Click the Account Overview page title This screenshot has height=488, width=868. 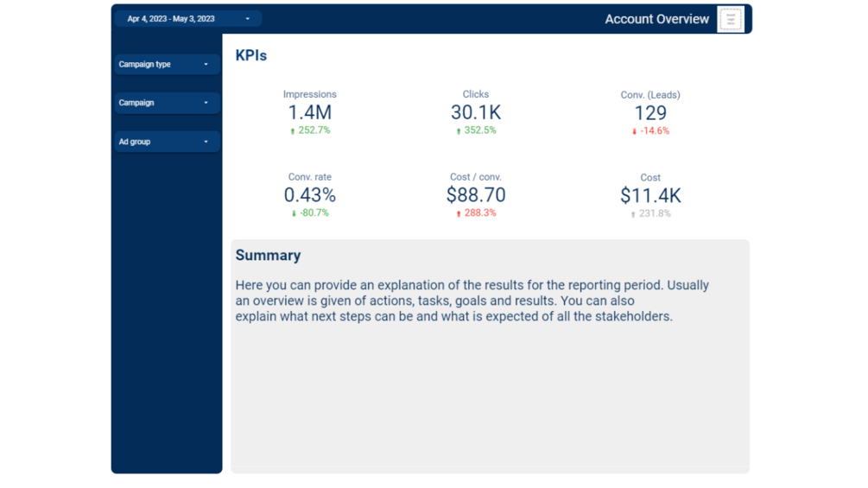pos(656,19)
